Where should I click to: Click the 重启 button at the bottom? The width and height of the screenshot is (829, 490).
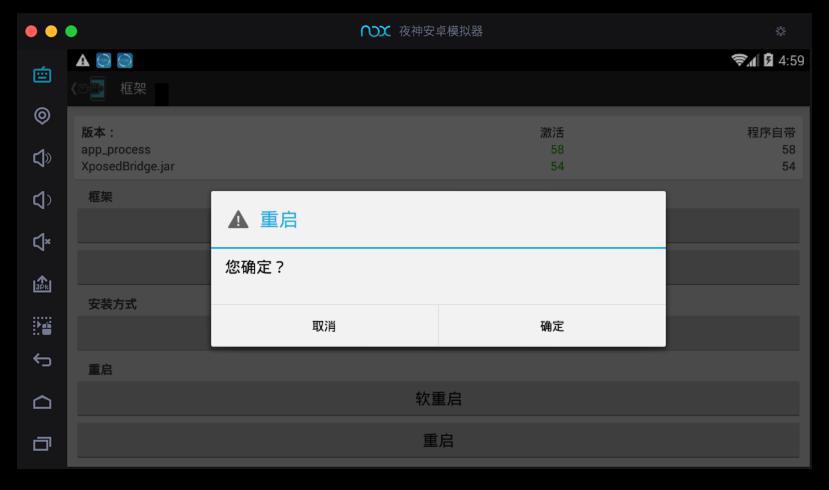coord(438,440)
